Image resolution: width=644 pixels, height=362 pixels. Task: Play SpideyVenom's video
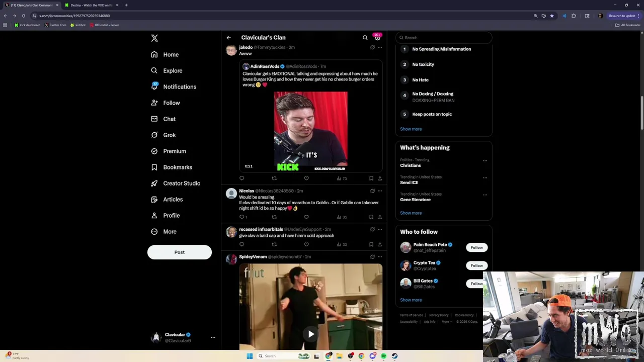click(311, 334)
